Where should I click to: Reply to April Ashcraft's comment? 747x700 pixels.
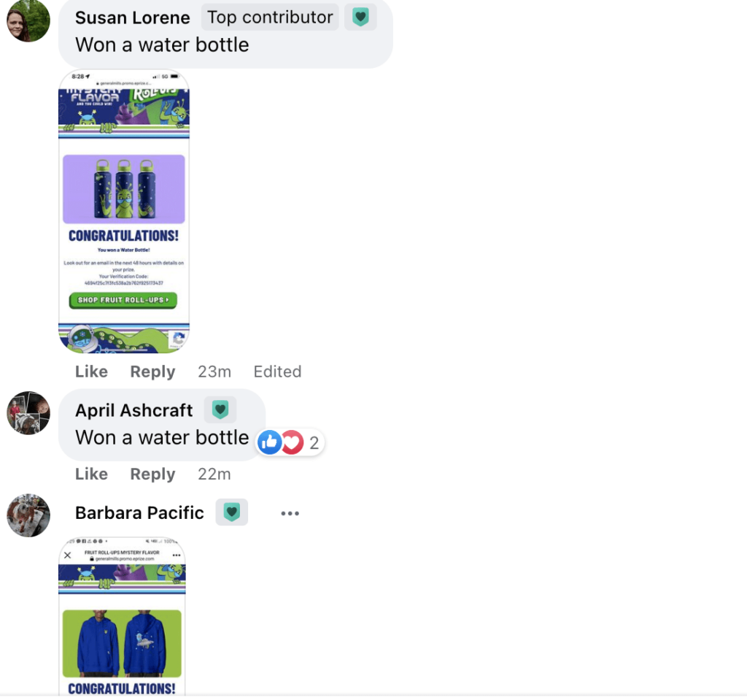pyautogui.click(x=152, y=474)
